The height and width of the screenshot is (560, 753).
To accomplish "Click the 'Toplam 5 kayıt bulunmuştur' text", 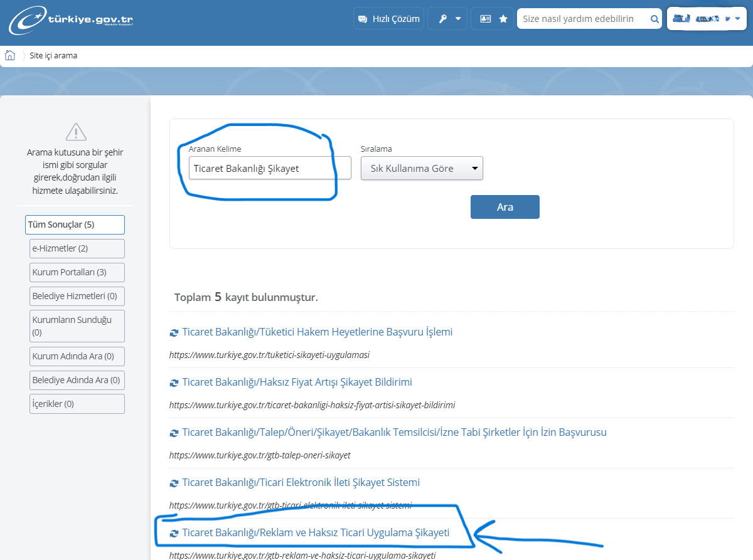I will (246, 297).
